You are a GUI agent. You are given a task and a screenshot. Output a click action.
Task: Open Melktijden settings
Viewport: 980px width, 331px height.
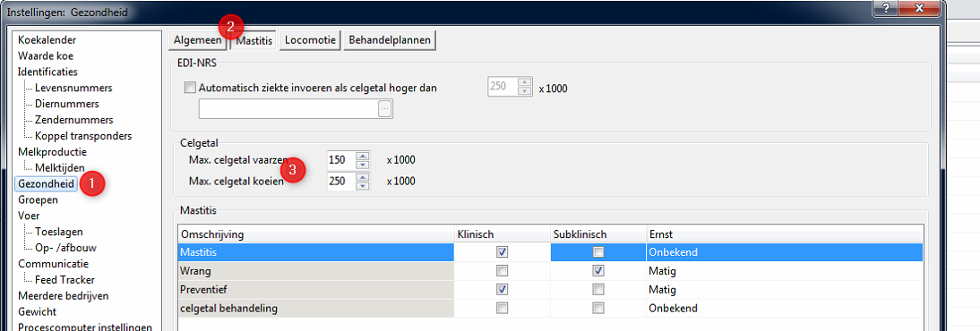coord(60,167)
